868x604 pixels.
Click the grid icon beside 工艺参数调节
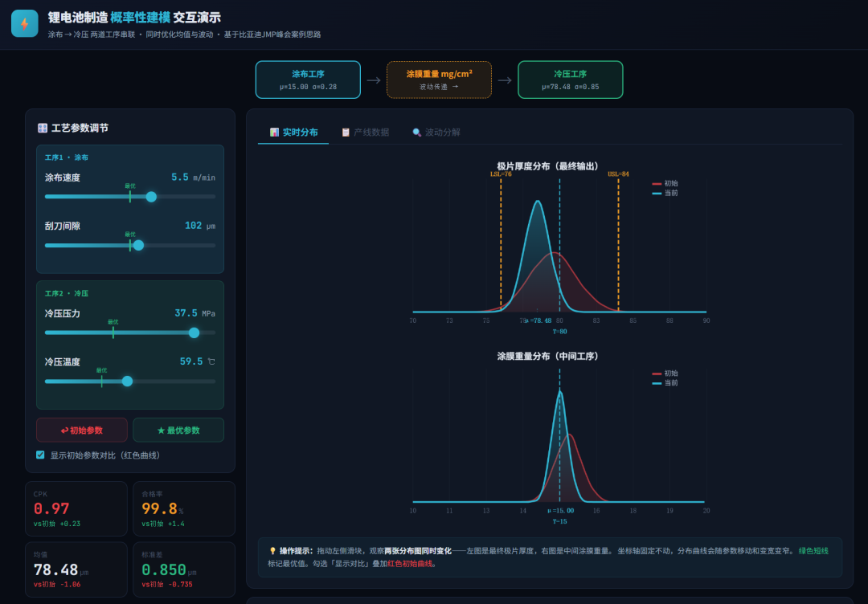coord(43,129)
